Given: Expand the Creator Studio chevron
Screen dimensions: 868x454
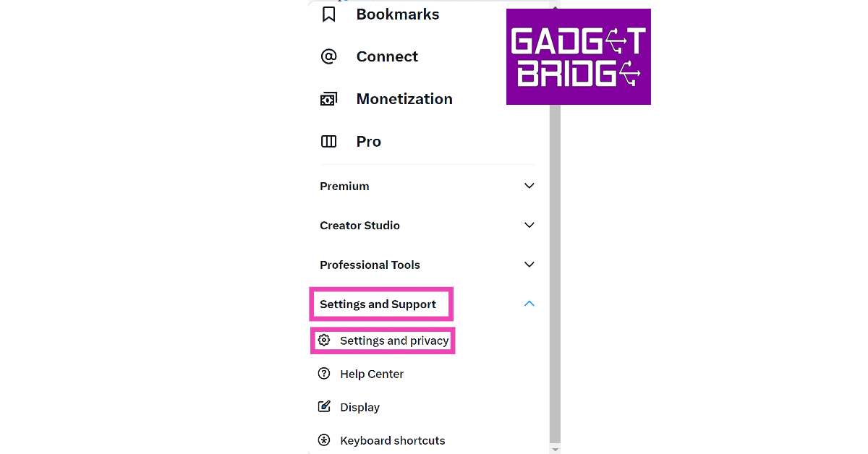Looking at the screenshot, I should point(529,226).
